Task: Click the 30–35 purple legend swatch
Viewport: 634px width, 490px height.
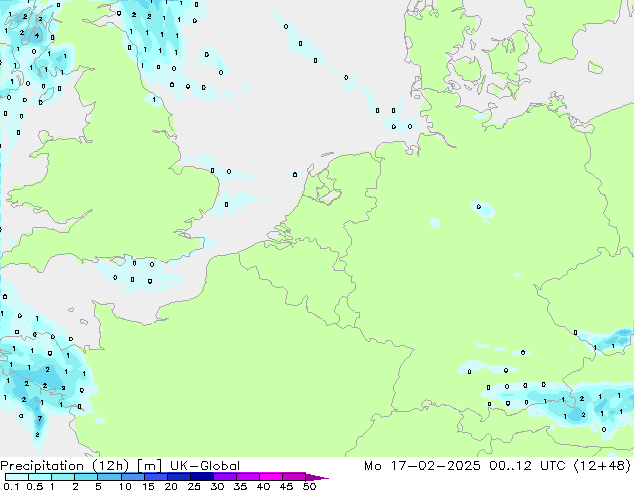Action: (225, 477)
